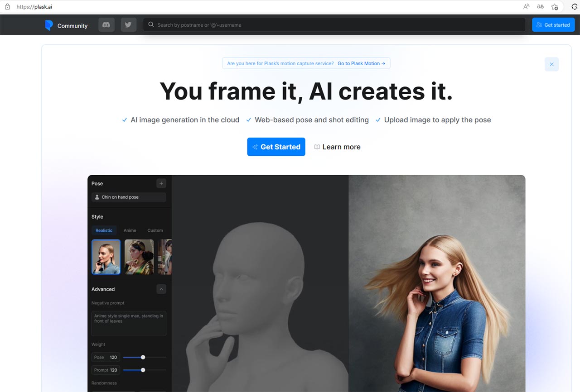The height and width of the screenshot is (392, 580).
Task: Select the blonde woman style thumbnail
Action: coord(106,257)
